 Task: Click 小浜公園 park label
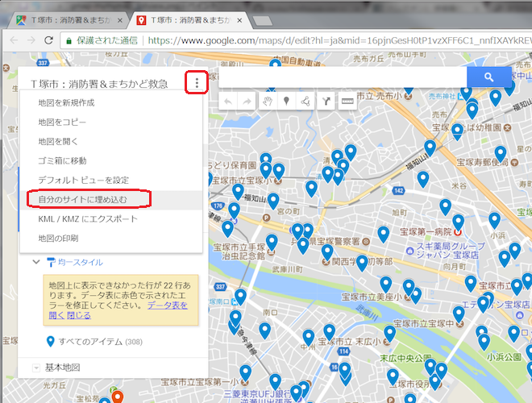coord(504,357)
